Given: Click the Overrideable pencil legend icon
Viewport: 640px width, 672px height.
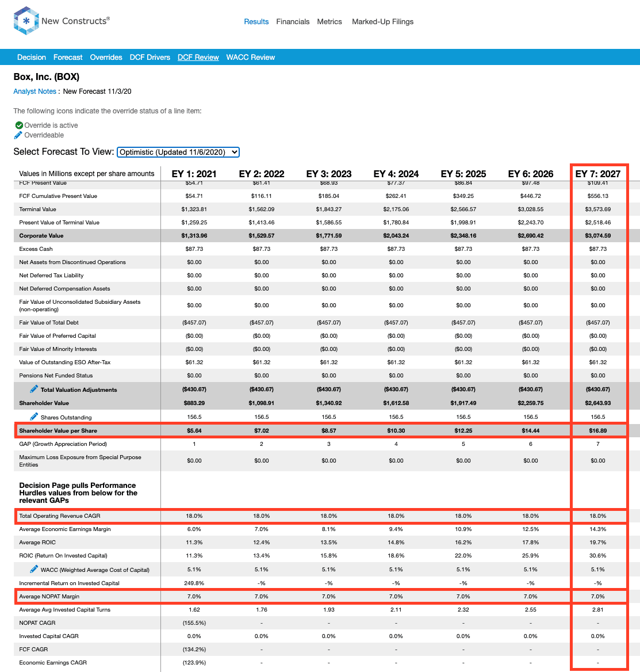Looking at the screenshot, I should click(x=18, y=135).
